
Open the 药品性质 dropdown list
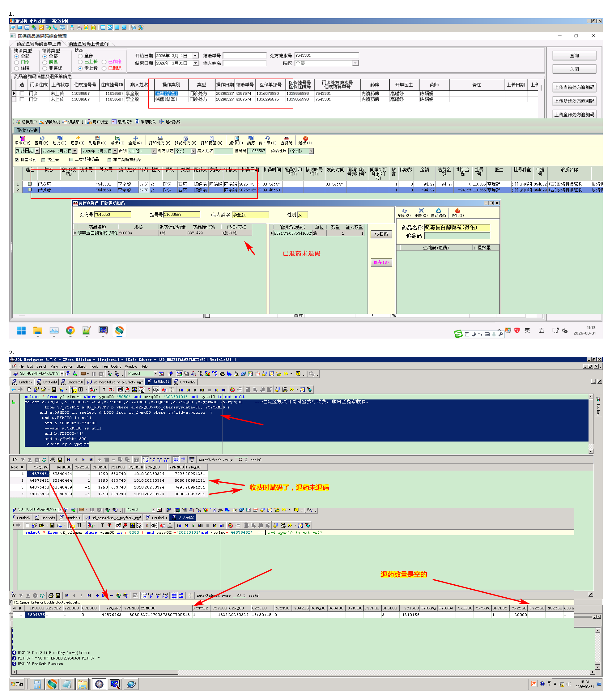pyautogui.click(x=311, y=151)
